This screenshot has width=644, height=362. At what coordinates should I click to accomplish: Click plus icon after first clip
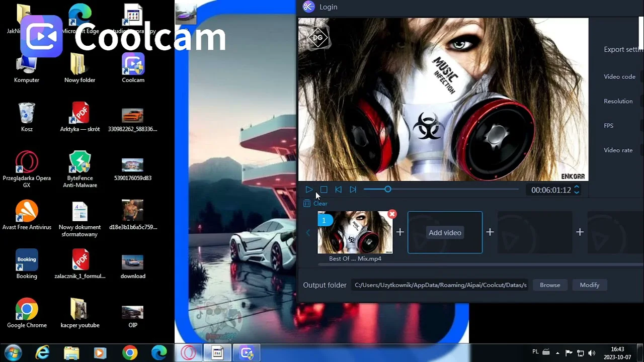tap(400, 232)
